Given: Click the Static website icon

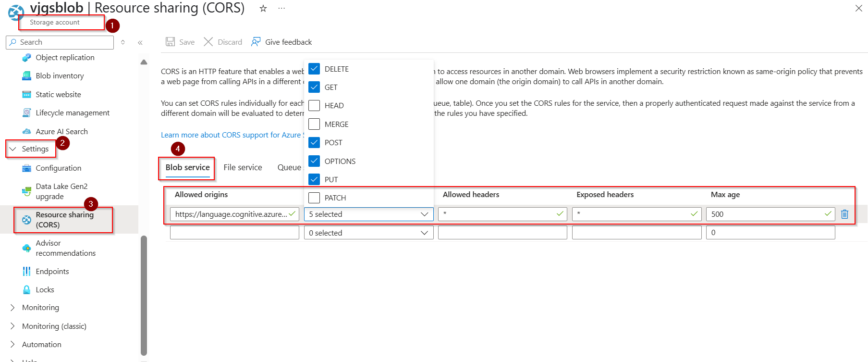Looking at the screenshot, I should click(x=27, y=95).
